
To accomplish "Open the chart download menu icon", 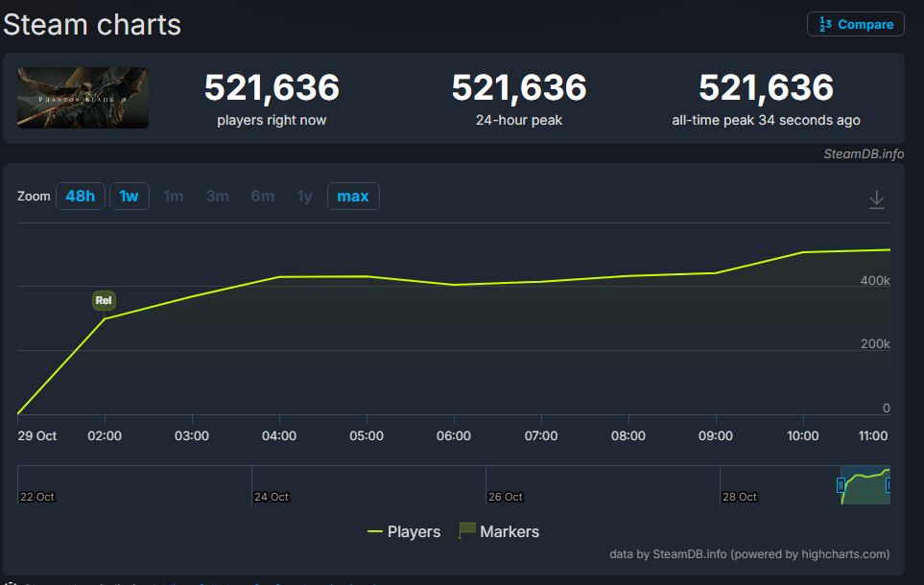I will (876, 199).
